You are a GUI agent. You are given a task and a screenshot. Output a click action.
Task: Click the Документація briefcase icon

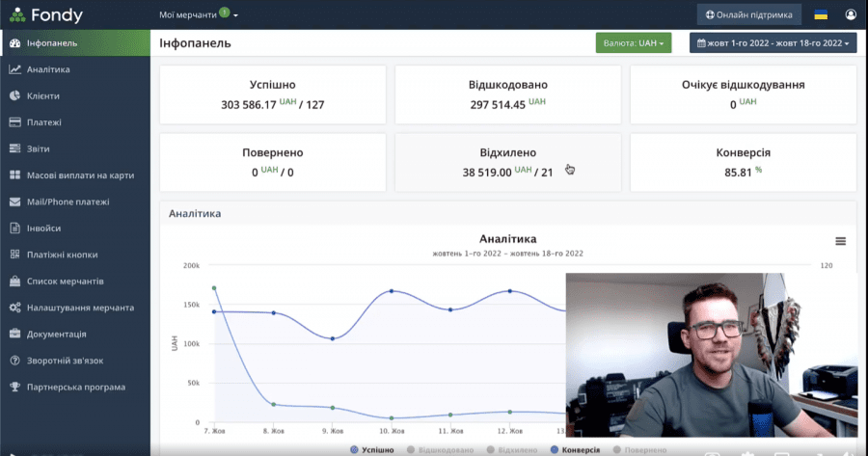14,335
